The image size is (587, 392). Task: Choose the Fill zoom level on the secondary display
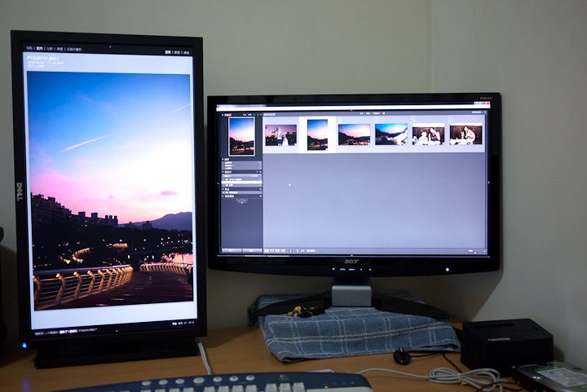pos(180,323)
